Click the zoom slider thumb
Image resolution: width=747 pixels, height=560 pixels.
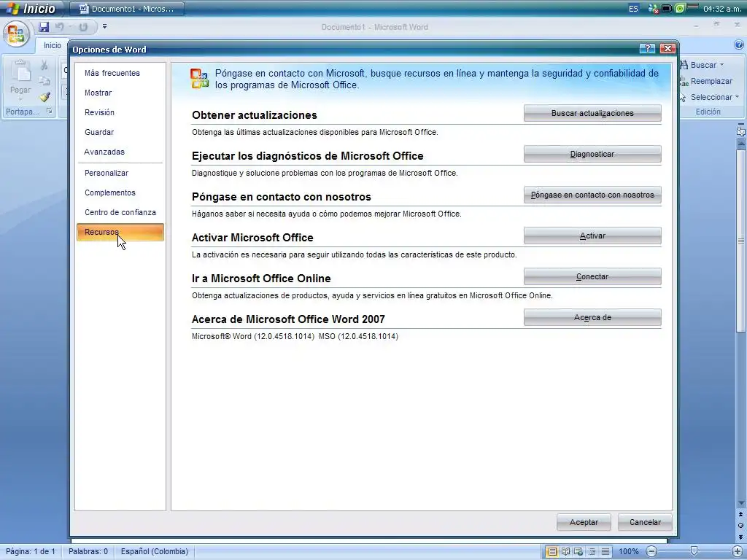pyautogui.click(x=694, y=551)
